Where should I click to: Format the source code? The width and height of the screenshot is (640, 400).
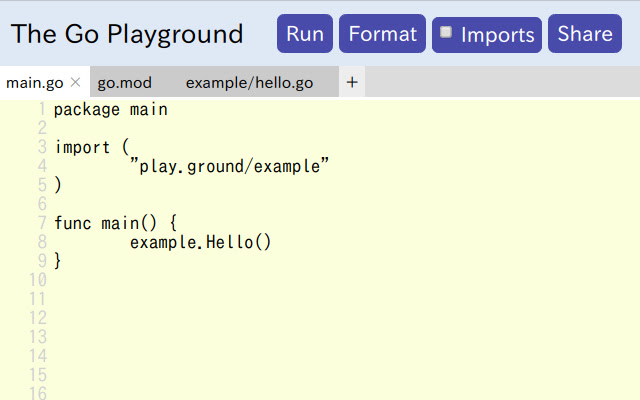[382, 33]
